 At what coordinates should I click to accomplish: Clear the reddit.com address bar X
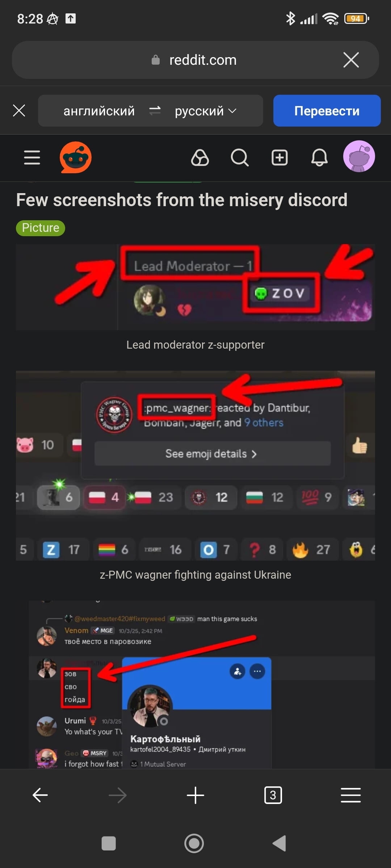pyautogui.click(x=351, y=60)
